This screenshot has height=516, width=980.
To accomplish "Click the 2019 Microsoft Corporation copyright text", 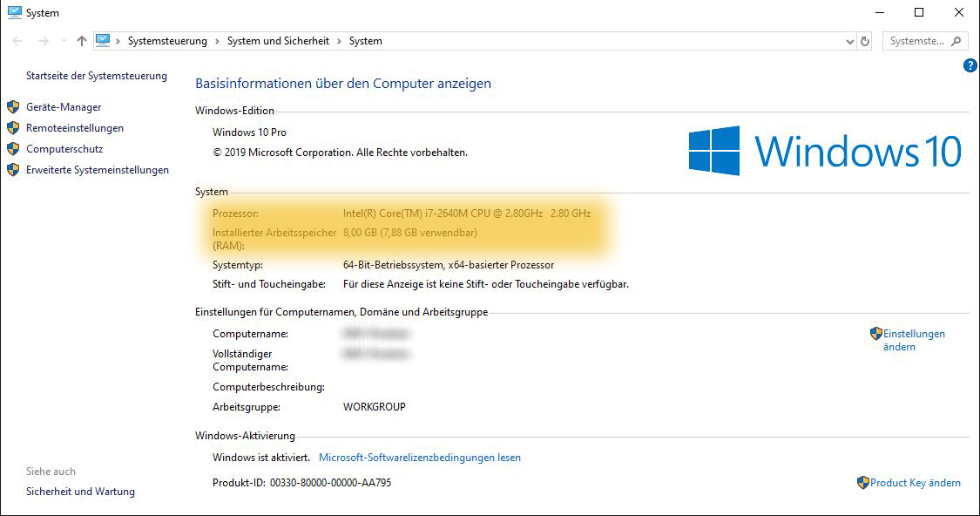I will point(340,153).
